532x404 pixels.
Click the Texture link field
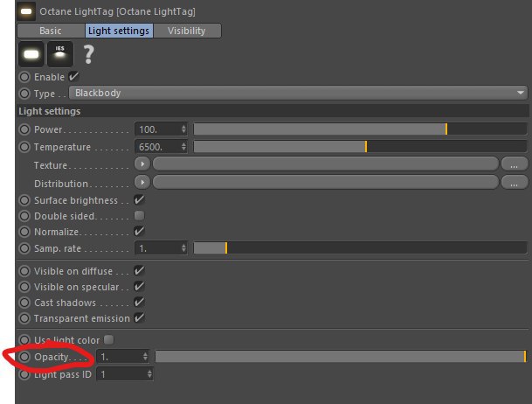[x=326, y=164]
